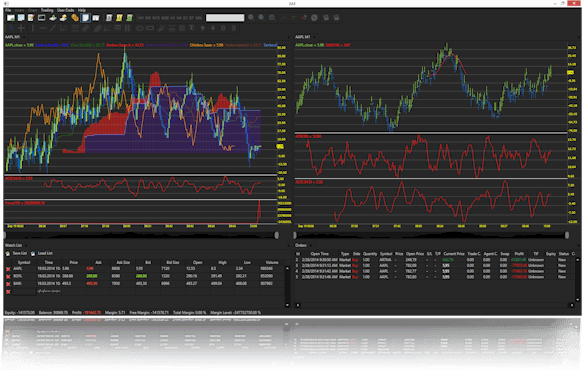Click Load List in Watch List

coord(42,254)
